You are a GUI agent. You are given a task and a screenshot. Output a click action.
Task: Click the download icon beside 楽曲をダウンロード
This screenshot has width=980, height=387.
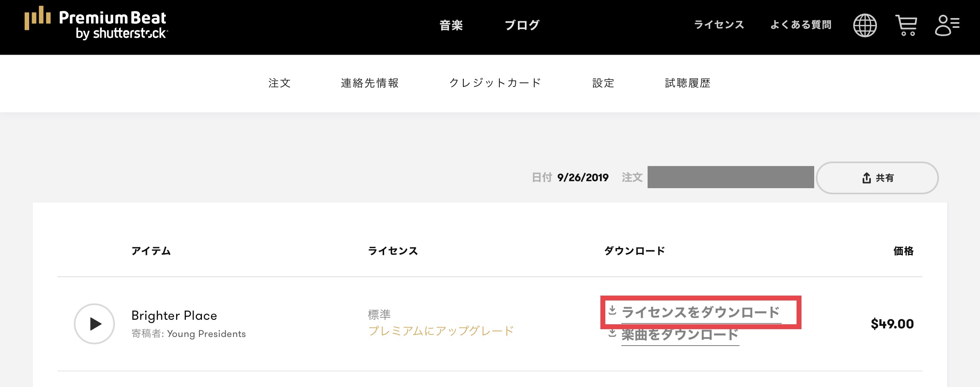tap(612, 334)
